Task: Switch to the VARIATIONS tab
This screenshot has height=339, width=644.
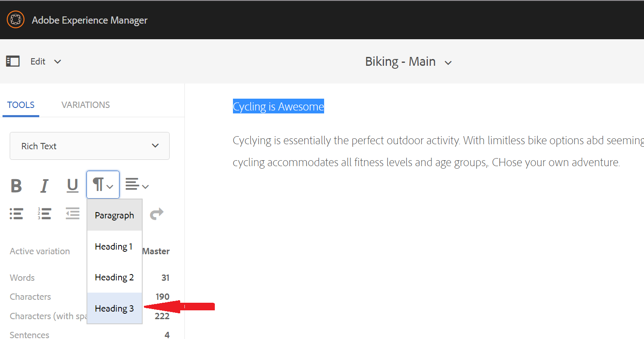Action: [x=86, y=105]
